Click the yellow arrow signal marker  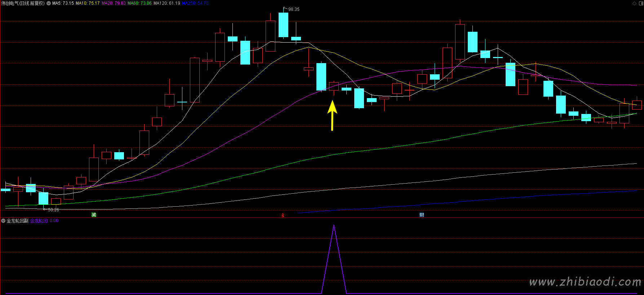pyautogui.click(x=332, y=115)
